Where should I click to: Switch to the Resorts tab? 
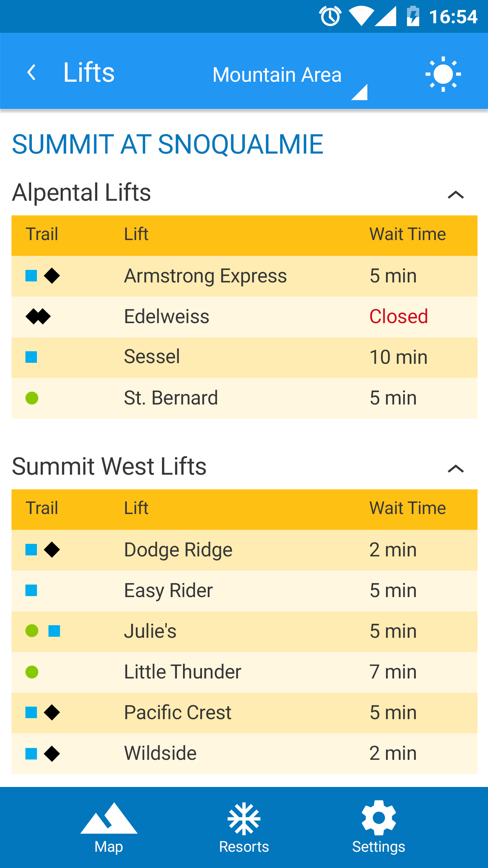[244, 827]
